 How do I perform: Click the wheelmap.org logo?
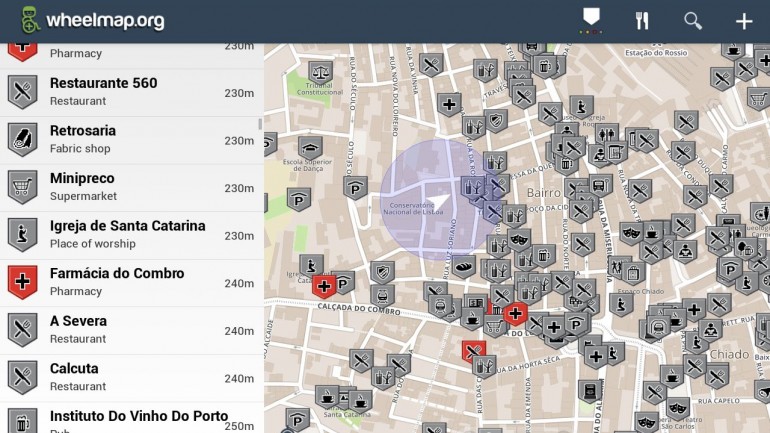click(x=92, y=21)
